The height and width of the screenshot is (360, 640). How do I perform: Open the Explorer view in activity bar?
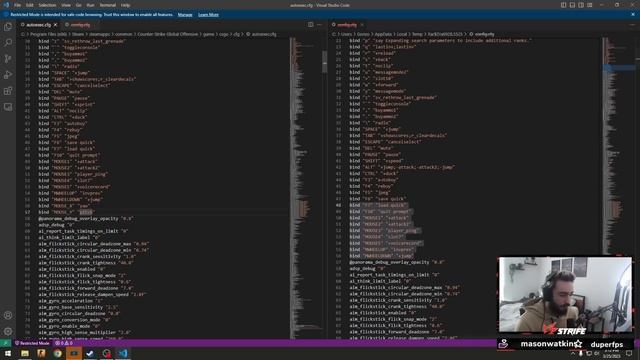point(8,27)
